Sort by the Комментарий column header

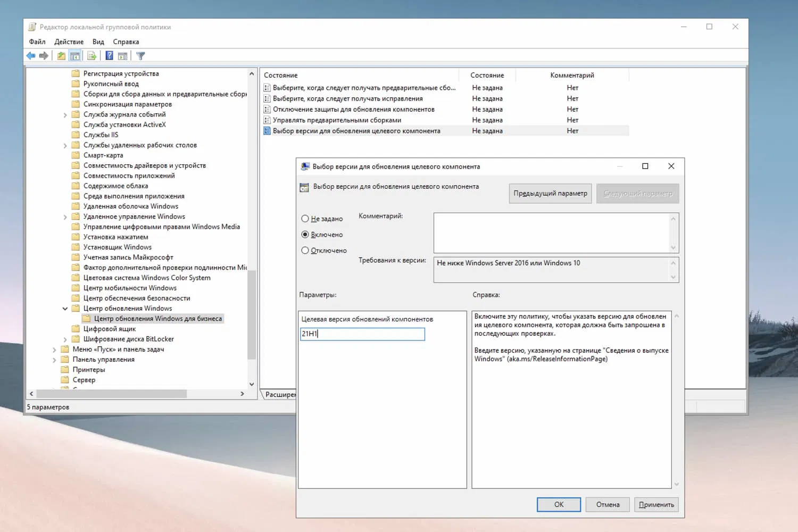572,75
